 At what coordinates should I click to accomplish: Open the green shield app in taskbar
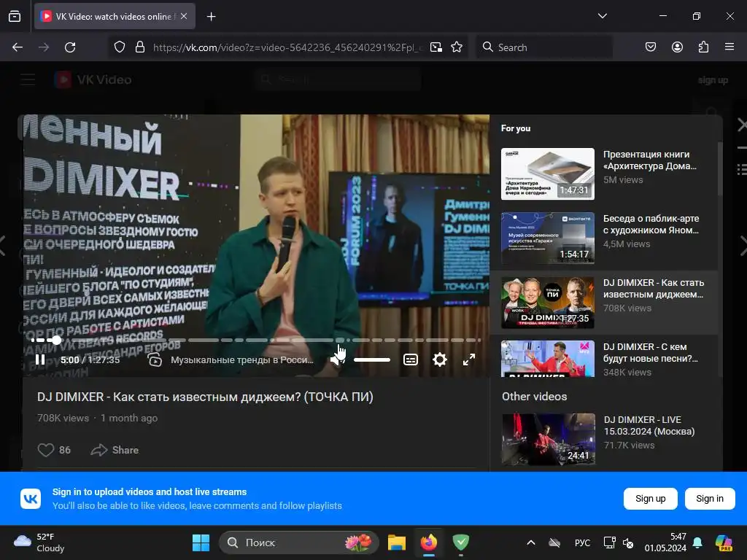[x=461, y=542]
